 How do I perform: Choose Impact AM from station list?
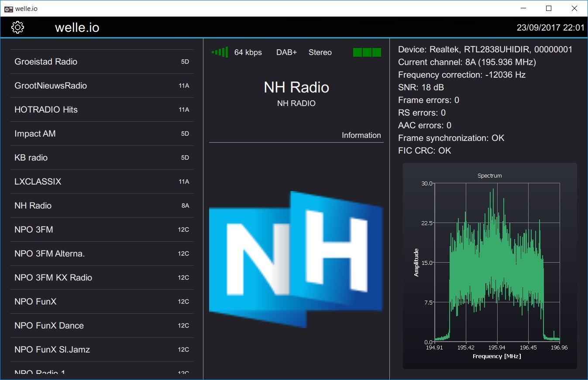pos(102,134)
